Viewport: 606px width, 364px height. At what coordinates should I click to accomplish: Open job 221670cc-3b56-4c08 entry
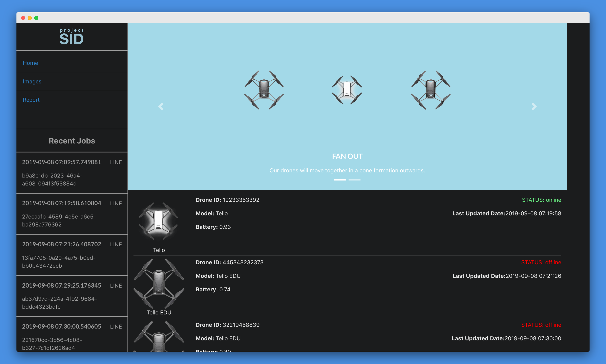point(72,336)
